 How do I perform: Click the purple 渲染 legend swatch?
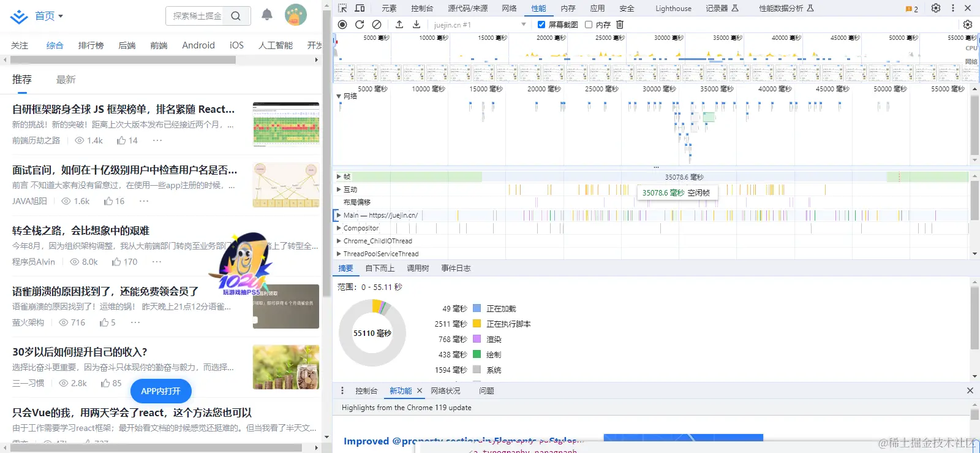click(477, 339)
